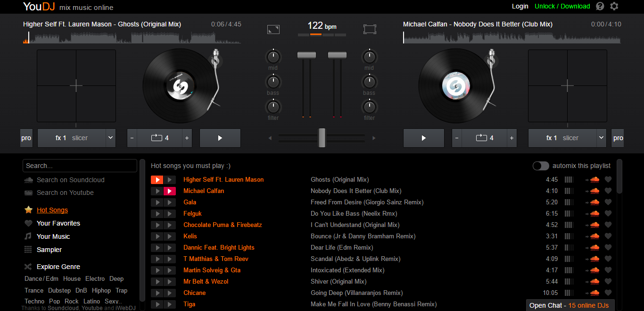Viewport: 644px width, 311px height.
Task: Select Search on Youtube
Action: pyautogui.click(x=65, y=193)
